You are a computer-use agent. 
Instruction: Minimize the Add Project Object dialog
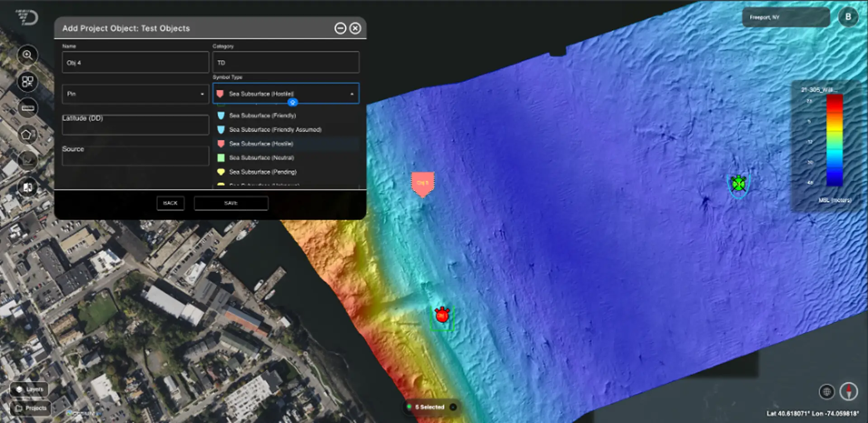[x=340, y=28]
